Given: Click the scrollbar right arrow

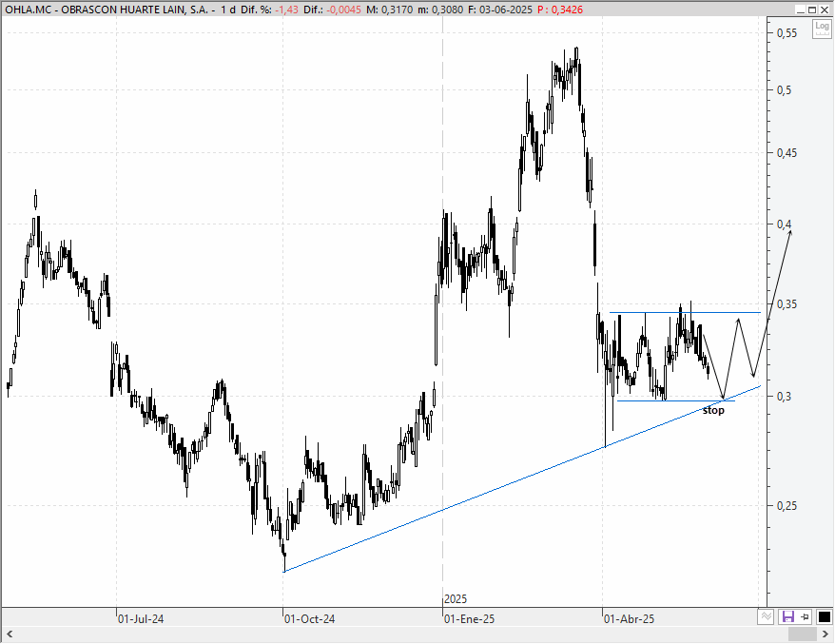Looking at the screenshot, I should [x=825, y=634].
